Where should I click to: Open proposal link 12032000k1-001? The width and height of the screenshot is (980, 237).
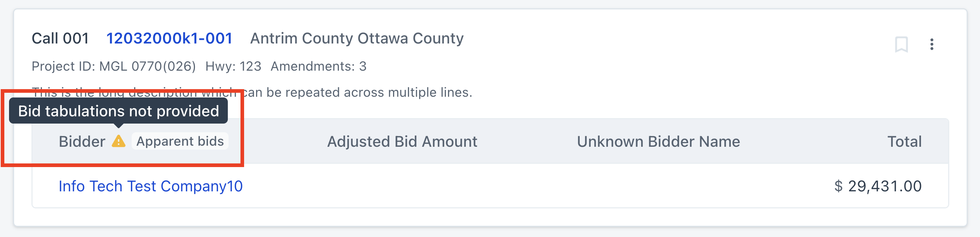point(169,38)
